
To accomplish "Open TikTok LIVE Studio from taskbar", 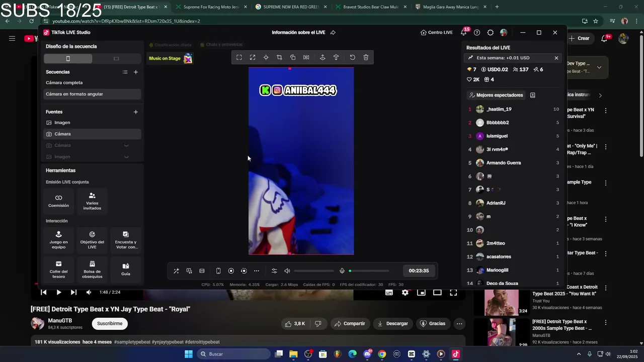I will pyautogui.click(x=455, y=354).
